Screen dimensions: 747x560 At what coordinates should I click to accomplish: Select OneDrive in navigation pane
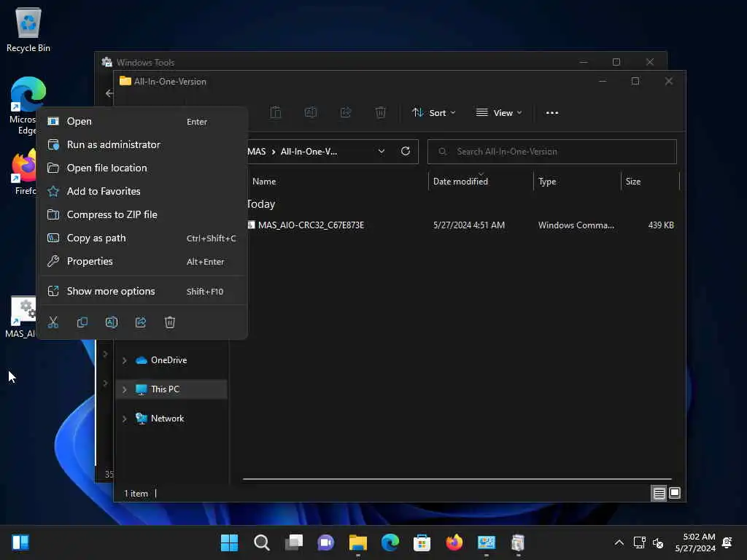pyautogui.click(x=169, y=360)
